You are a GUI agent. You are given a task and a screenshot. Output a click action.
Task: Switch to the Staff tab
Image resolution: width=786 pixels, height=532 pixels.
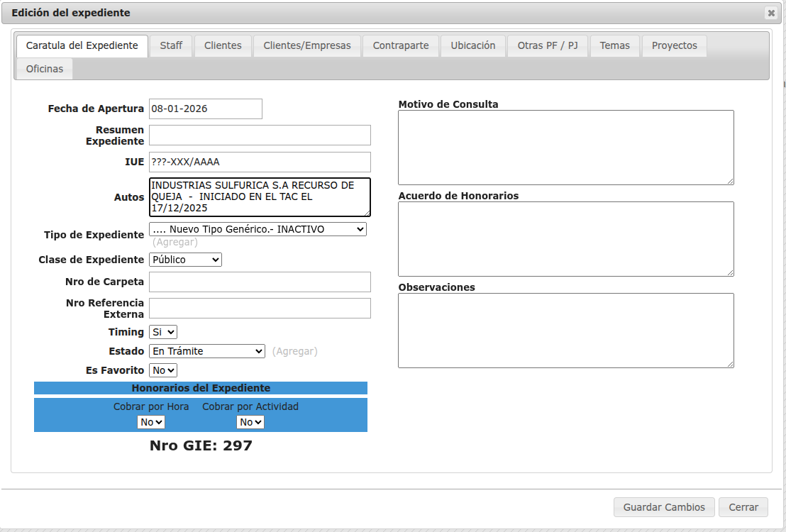click(171, 45)
